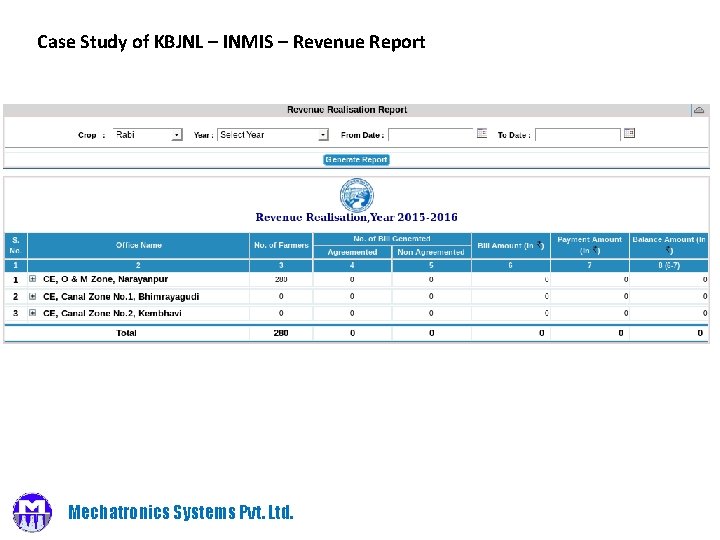Click the Balance Amount column header
Image resolution: width=720 pixels, height=540 pixels.
(x=669, y=245)
